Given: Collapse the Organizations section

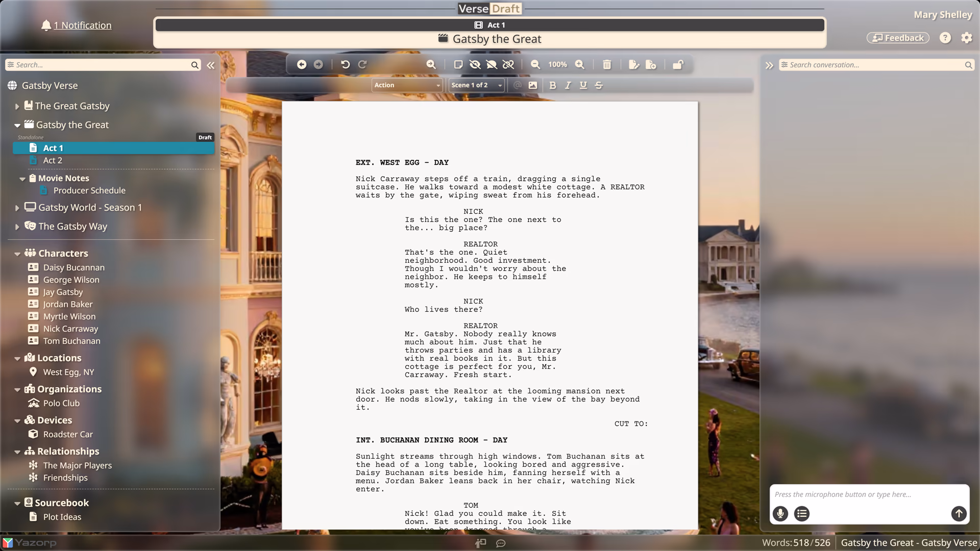Looking at the screenshot, I should click(x=17, y=389).
